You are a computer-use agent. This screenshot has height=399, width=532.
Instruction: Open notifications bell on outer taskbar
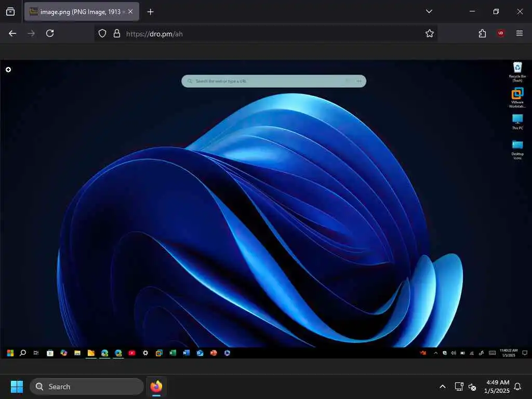point(517,387)
